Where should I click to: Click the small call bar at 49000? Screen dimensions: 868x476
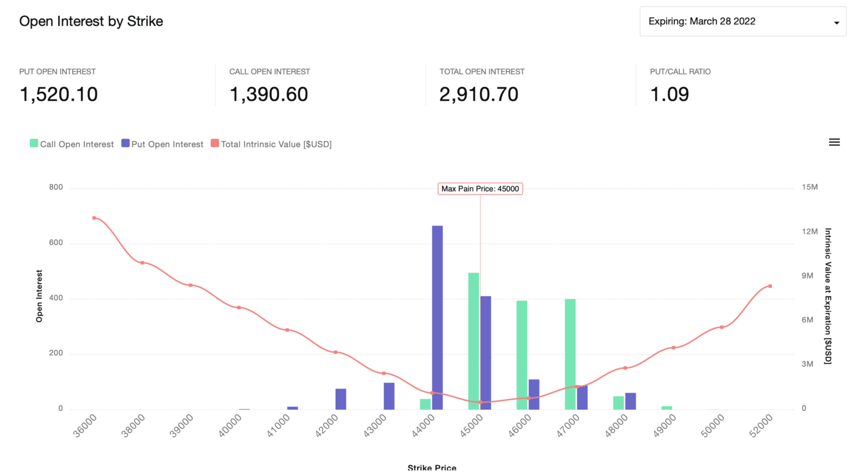pos(667,408)
